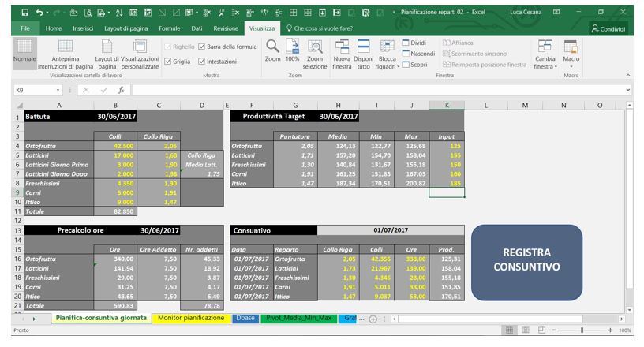This screenshot has width=644, height=347.
Task: Click the cancel X in the formula bar
Action: point(85,90)
